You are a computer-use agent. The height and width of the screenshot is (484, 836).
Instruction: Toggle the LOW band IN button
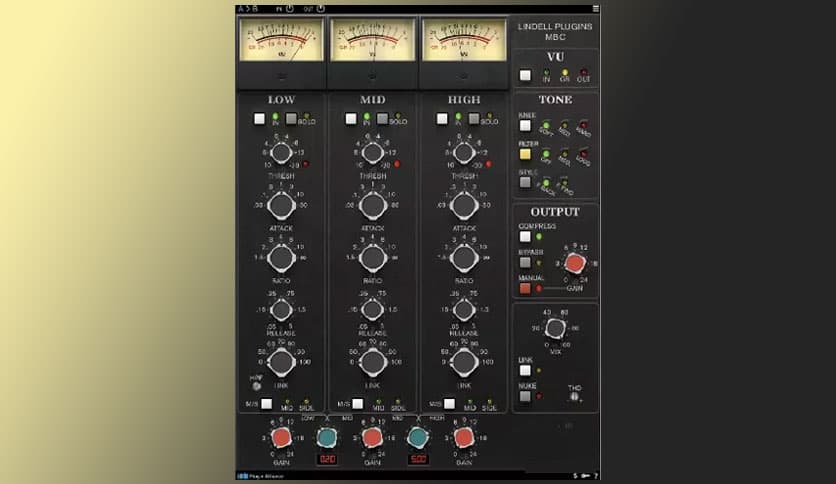[259, 118]
